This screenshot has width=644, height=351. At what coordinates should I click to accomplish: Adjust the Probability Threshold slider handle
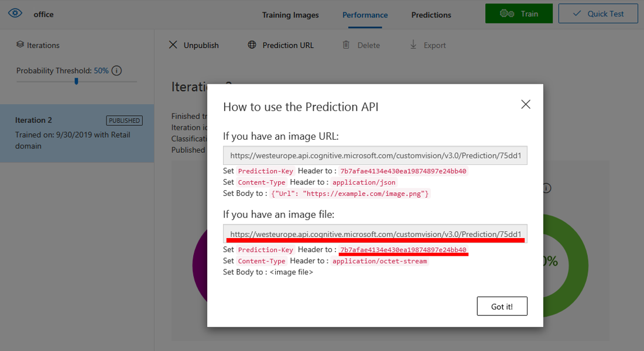tap(76, 81)
